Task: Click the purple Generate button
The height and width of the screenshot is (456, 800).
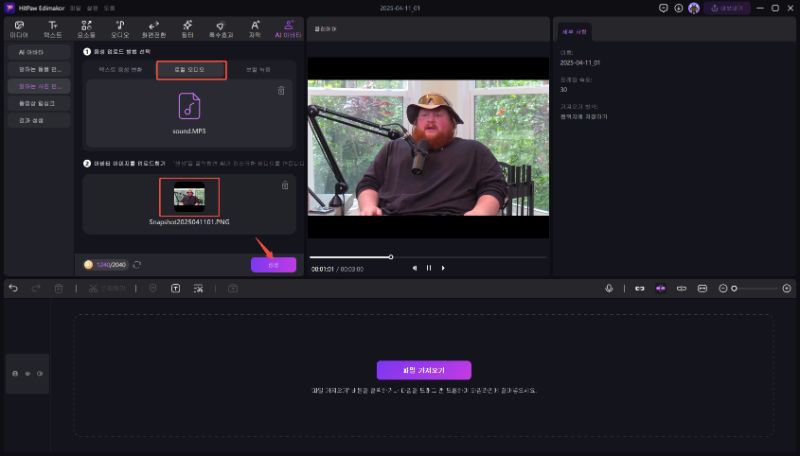Action: [x=273, y=265]
